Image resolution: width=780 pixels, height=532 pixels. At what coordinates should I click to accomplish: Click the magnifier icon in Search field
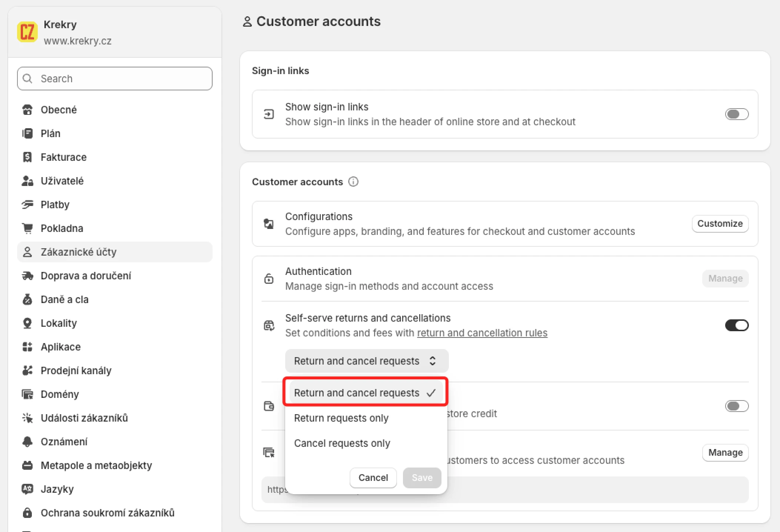[x=27, y=79]
